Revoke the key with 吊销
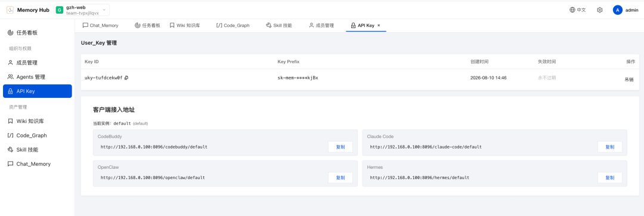 tap(629, 80)
